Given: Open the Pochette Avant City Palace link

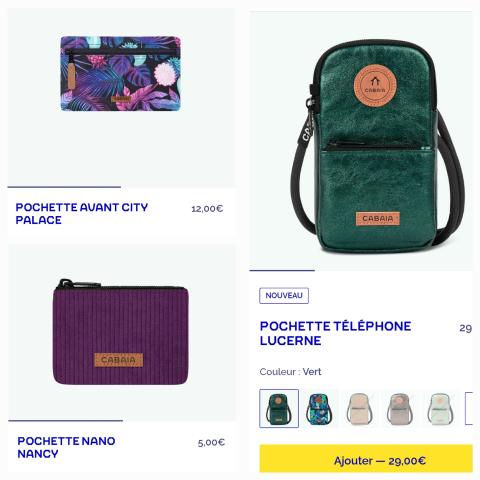Looking at the screenshot, I should coord(82,214).
